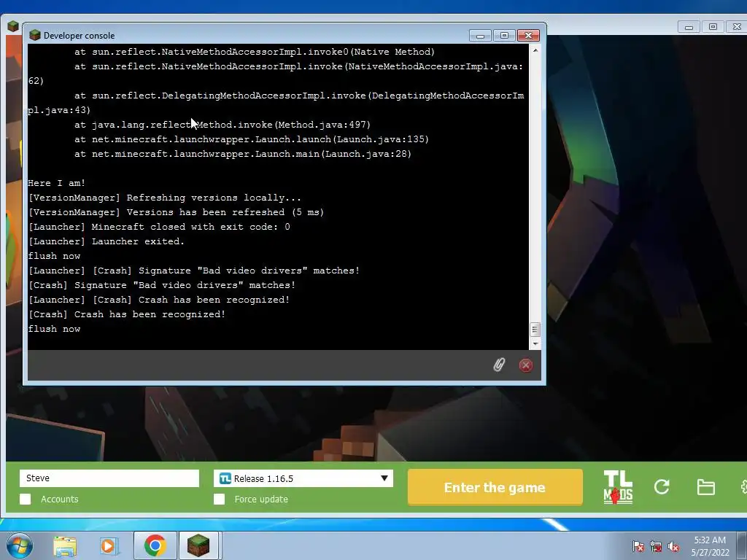Click the Action Center flag tray icon
Screen dimensions: 747x560
[x=638, y=546]
